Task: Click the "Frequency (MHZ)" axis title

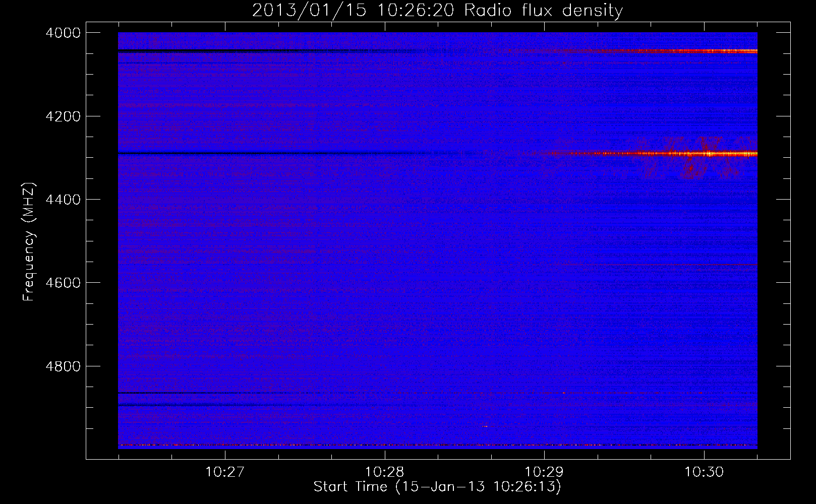Action: pos(29,242)
